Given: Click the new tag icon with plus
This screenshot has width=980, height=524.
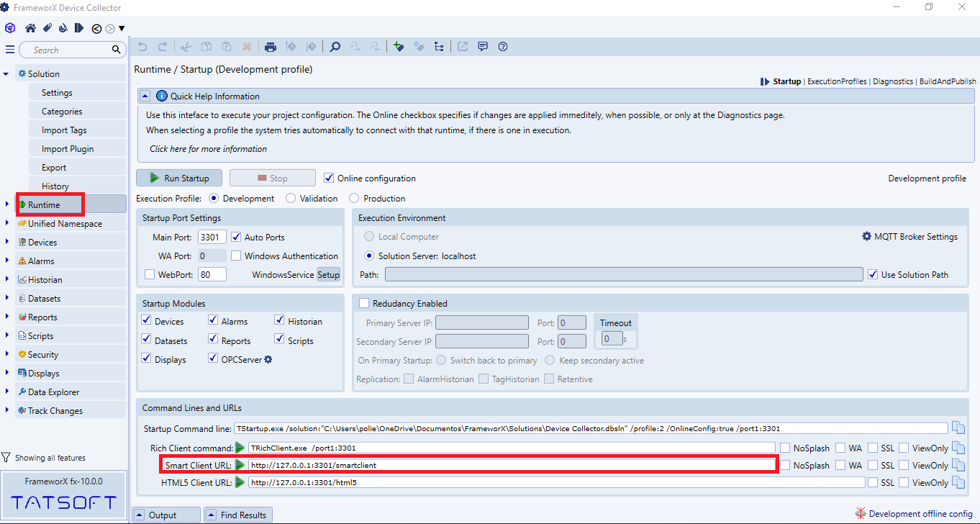Looking at the screenshot, I should [x=399, y=47].
